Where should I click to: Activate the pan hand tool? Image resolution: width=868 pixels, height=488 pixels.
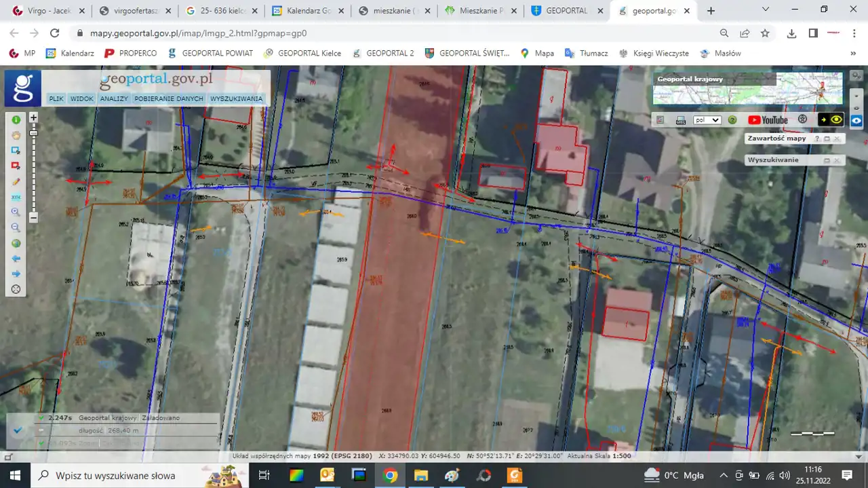coord(16,135)
